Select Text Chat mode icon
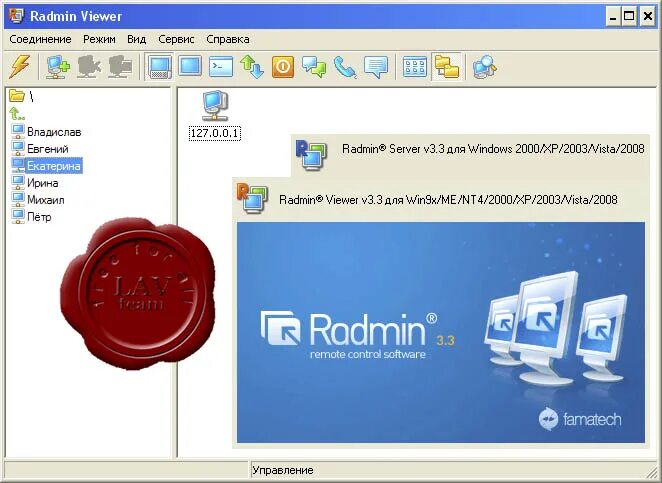The image size is (662, 483). coord(314,67)
